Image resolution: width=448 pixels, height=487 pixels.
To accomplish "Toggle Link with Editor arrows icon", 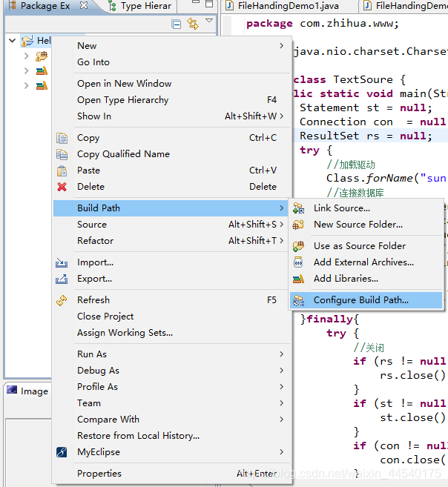I will pyautogui.click(x=193, y=24).
